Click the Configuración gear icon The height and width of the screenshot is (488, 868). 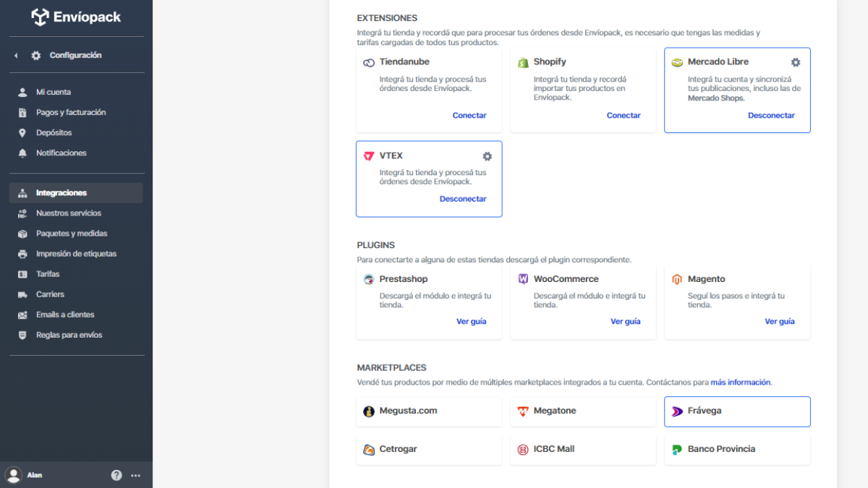click(x=36, y=56)
